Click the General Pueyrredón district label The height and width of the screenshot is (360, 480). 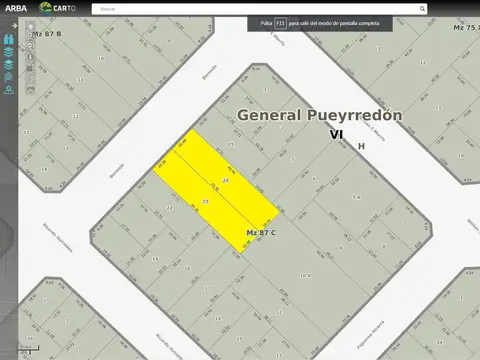click(320, 115)
